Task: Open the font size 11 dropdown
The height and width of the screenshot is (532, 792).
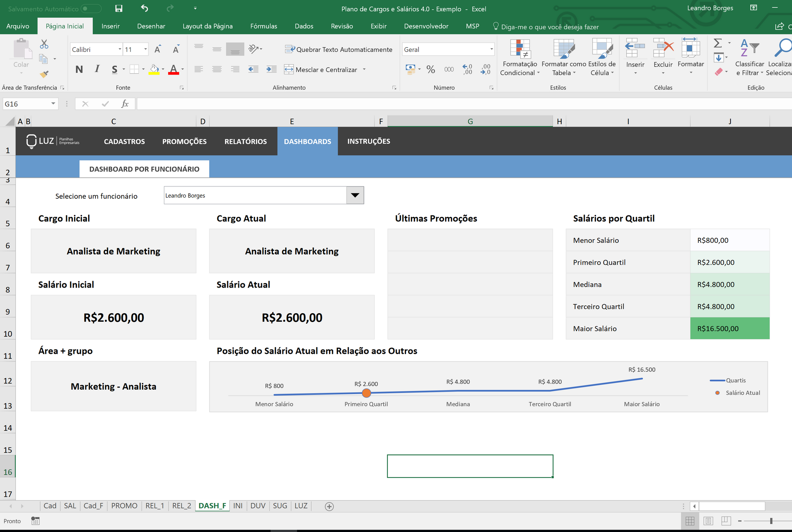Action: [x=145, y=49]
